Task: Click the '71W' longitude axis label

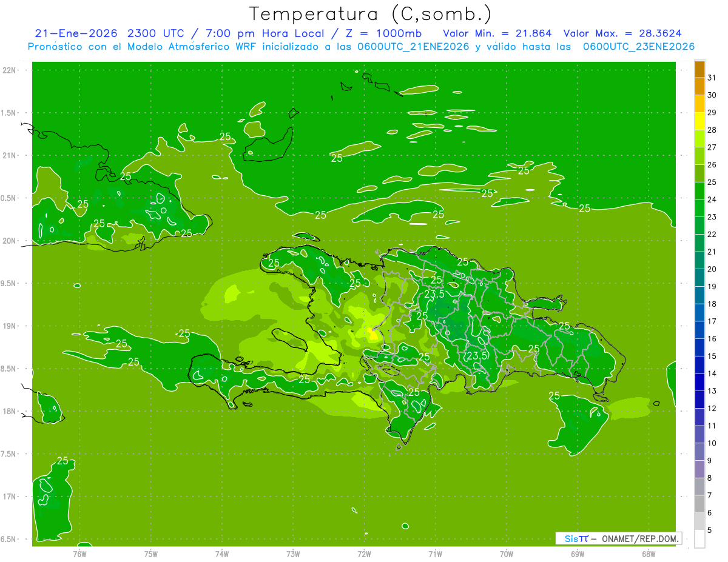Action: pyautogui.click(x=435, y=554)
